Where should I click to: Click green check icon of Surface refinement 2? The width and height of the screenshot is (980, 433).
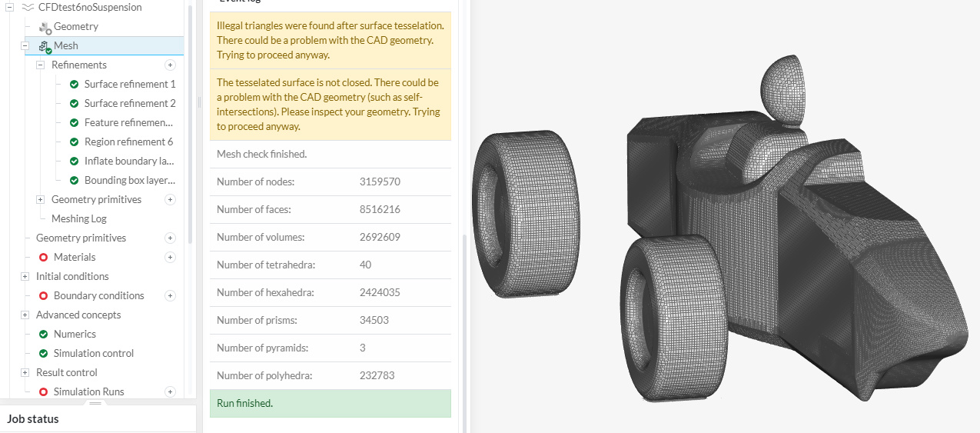tap(75, 104)
